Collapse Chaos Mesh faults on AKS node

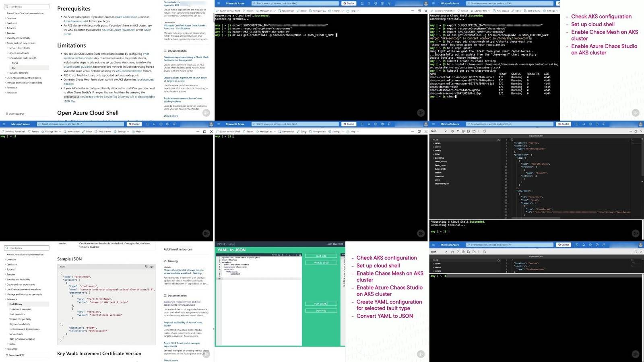click(x=22, y=58)
